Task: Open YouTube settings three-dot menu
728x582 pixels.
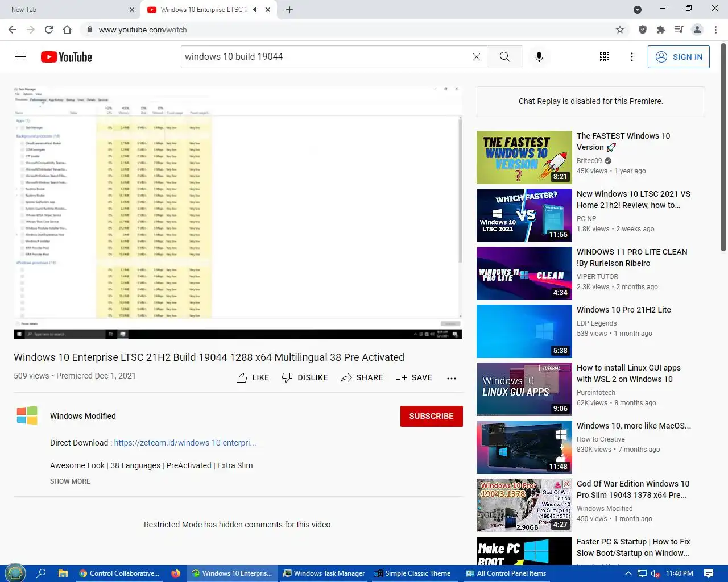Action: click(632, 57)
